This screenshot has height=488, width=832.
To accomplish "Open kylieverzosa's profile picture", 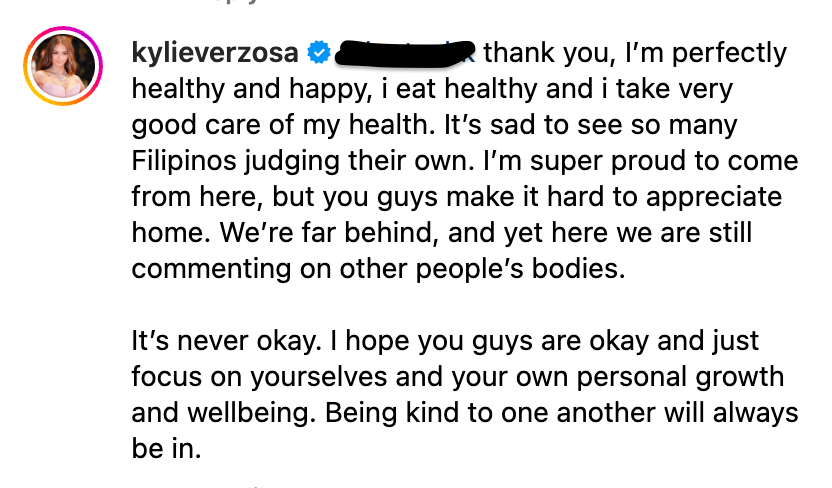I will pyautogui.click(x=63, y=66).
